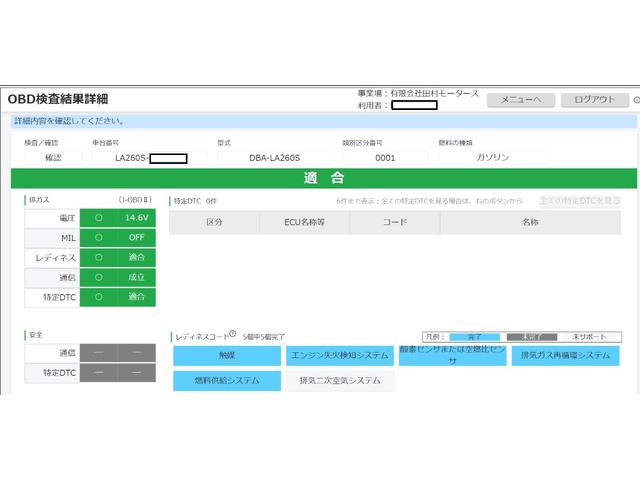Select the 排気ガス再循環システム tile
The width and height of the screenshot is (640, 480).
tap(565, 356)
